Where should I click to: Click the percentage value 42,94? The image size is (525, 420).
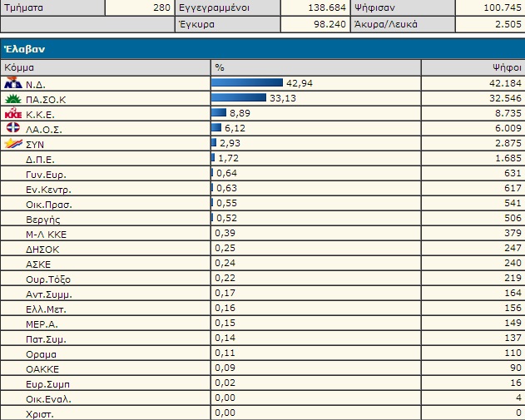pos(300,83)
